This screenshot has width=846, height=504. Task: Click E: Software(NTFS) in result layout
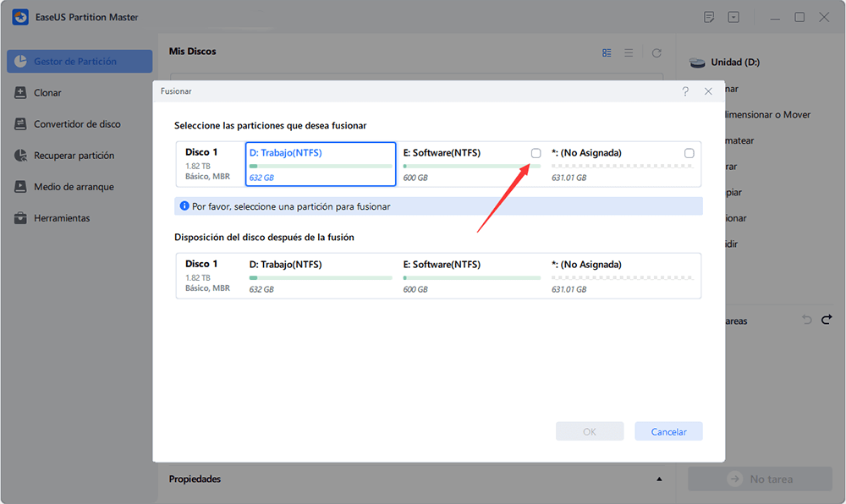pyautogui.click(x=442, y=265)
